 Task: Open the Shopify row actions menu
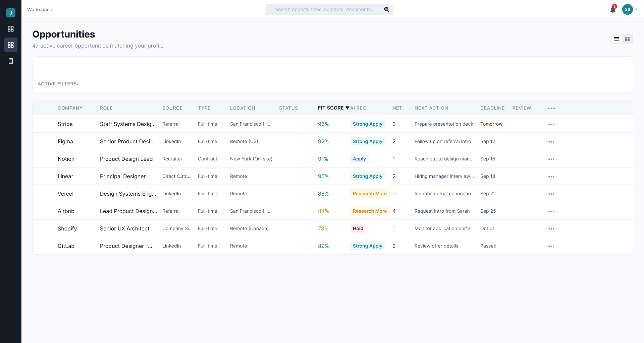coord(551,229)
